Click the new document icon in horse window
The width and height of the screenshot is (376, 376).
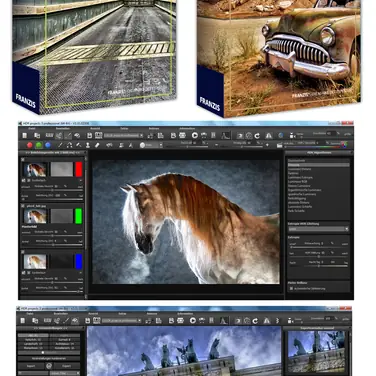(25, 135)
